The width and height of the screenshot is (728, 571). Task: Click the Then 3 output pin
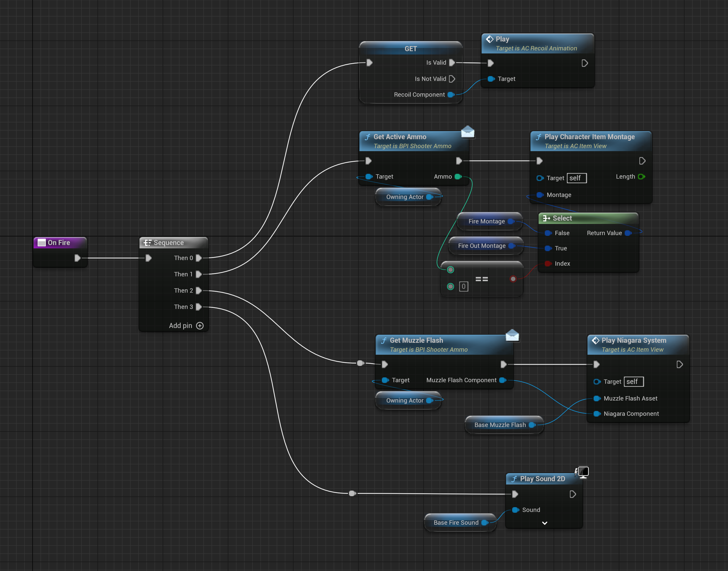pyautogui.click(x=199, y=307)
